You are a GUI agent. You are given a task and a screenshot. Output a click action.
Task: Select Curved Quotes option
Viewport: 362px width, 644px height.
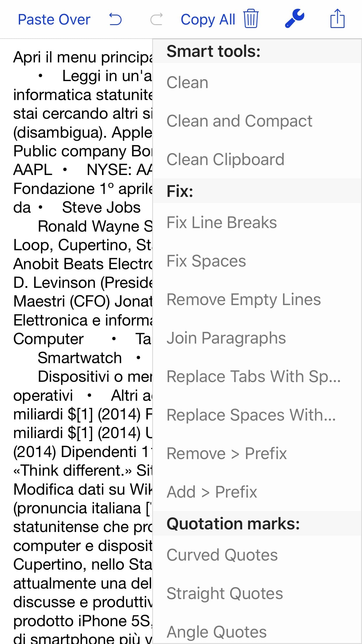click(x=222, y=555)
